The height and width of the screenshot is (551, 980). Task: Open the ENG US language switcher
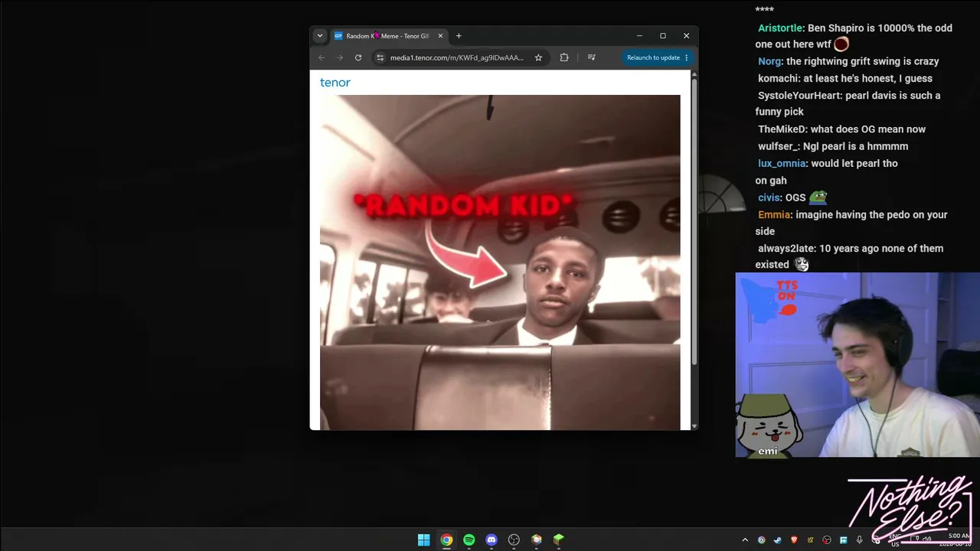coord(895,540)
